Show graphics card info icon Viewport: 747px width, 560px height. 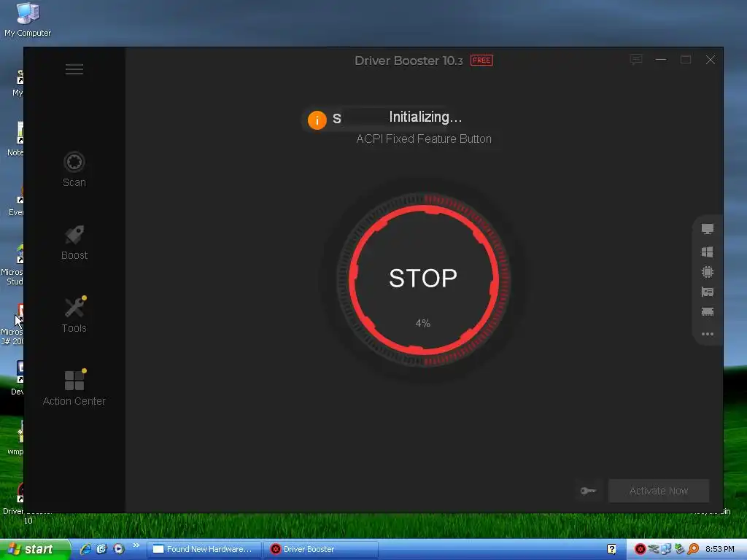click(708, 292)
